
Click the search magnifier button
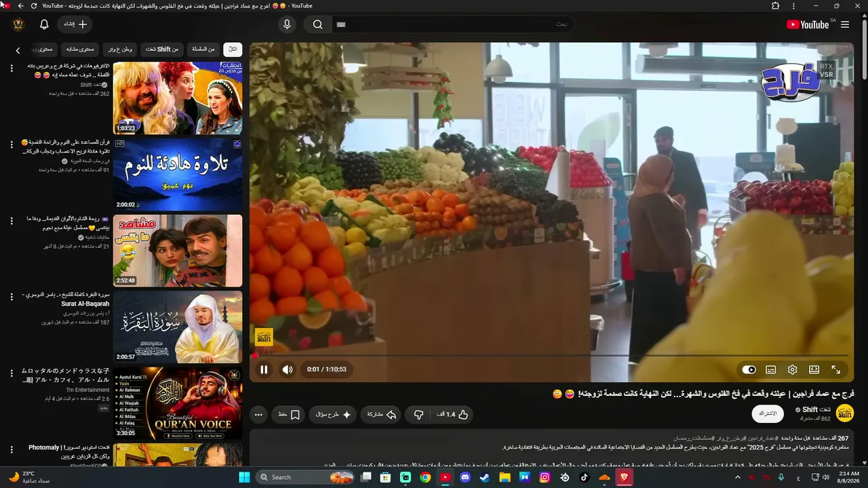click(x=317, y=24)
